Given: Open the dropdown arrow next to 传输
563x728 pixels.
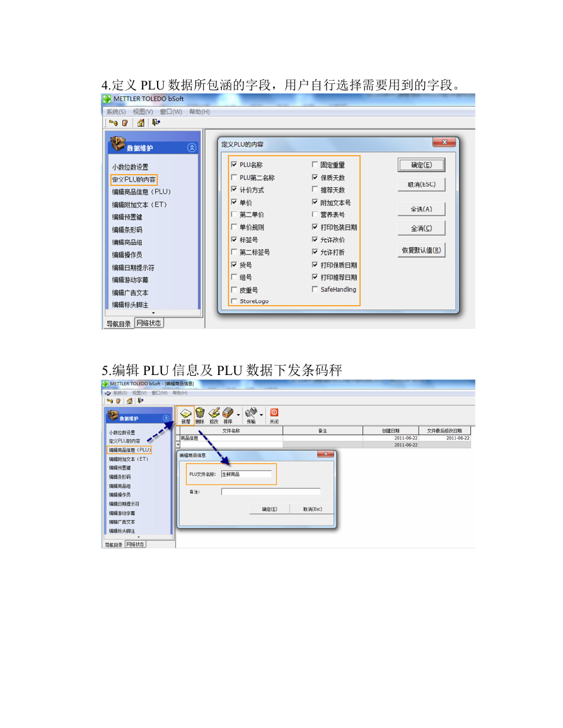Looking at the screenshot, I should point(262,415).
